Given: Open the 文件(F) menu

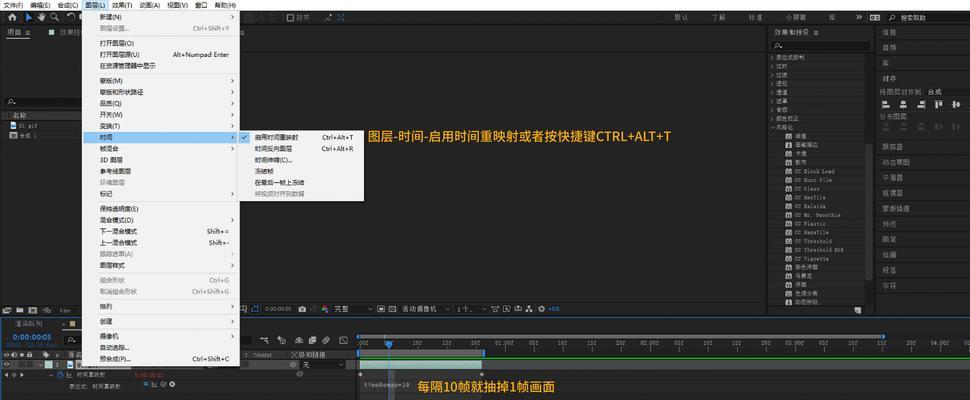Looking at the screenshot, I should 13,5.
